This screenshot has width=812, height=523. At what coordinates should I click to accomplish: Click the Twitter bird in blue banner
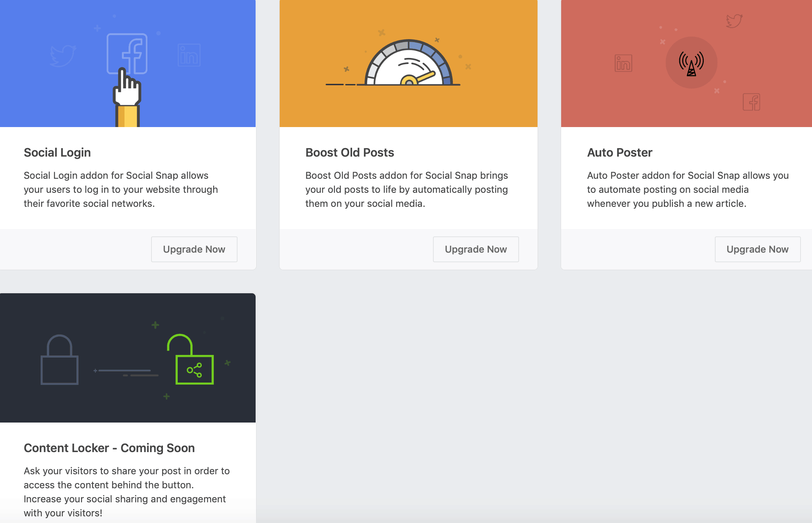(63, 56)
